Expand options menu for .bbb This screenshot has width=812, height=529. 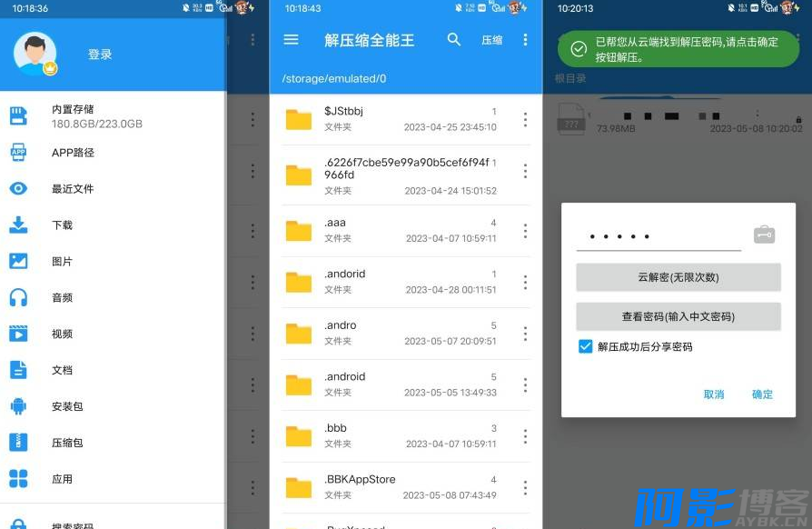coord(525,435)
